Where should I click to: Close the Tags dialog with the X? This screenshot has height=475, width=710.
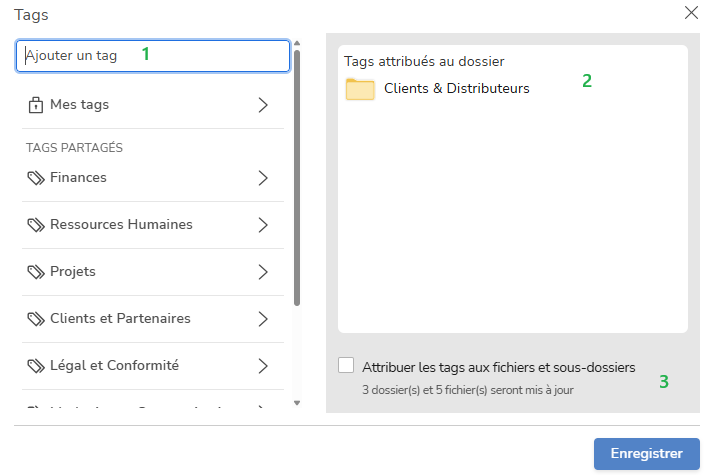pos(691,13)
